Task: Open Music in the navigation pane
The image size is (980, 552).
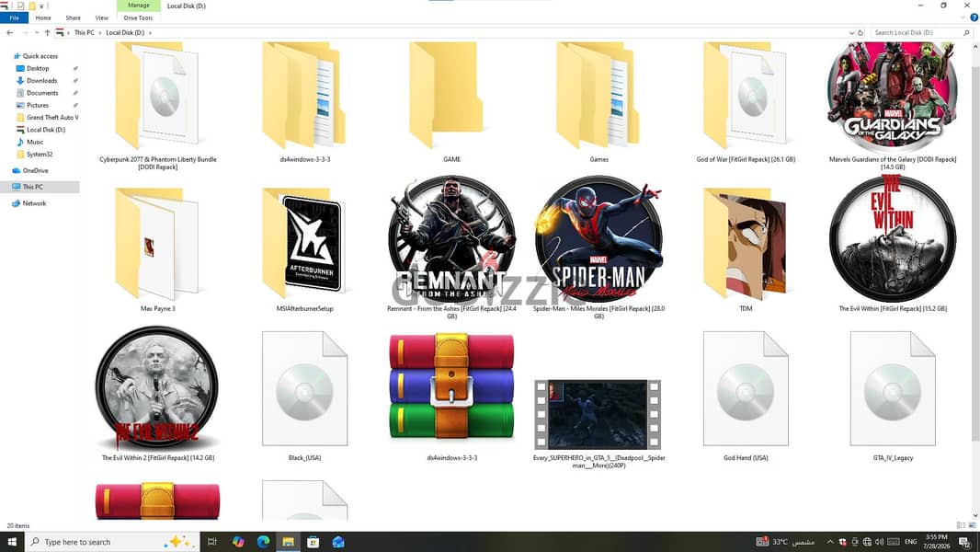Action: (x=35, y=142)
